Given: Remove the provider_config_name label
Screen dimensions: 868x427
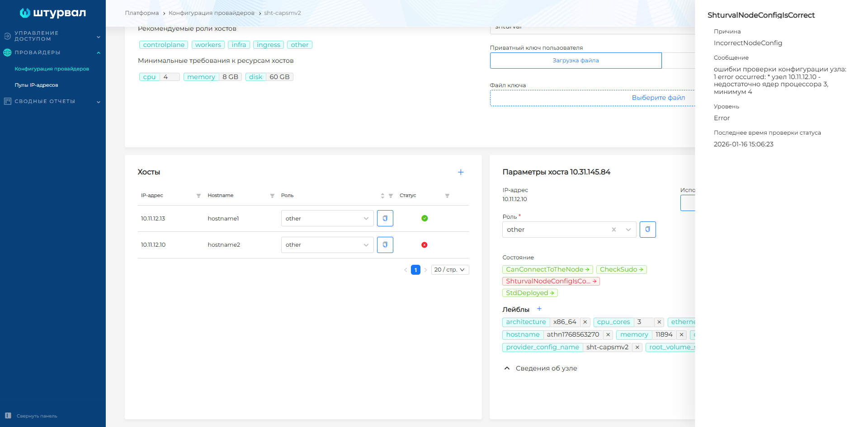Looking at the screenshot, I should click(637, 347).
